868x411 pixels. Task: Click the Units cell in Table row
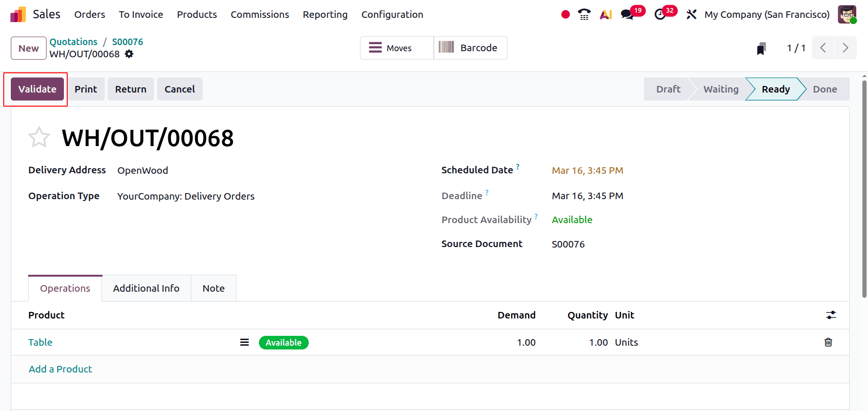point(626,342)
